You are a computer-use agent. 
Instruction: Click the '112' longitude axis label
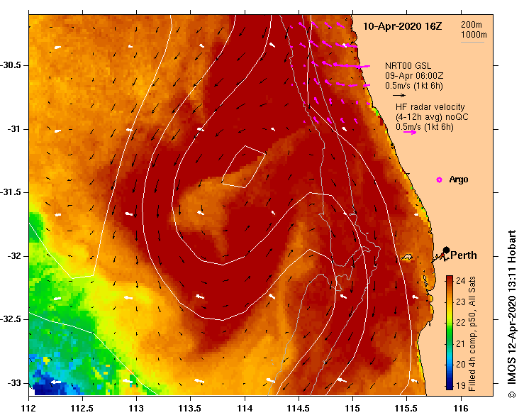(x=29, y=409)
